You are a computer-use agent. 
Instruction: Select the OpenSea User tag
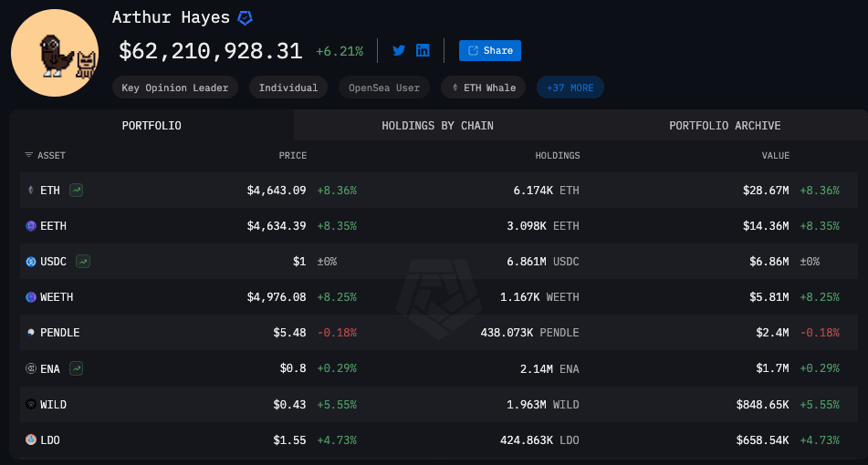point(384,88)
